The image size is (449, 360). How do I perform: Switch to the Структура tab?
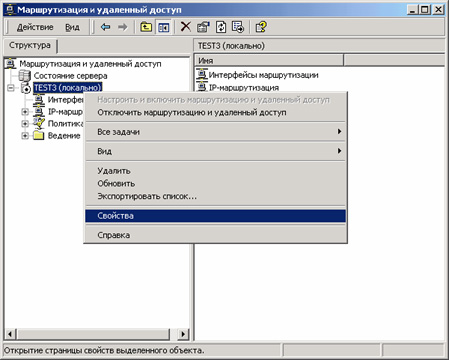coord(30,45)
